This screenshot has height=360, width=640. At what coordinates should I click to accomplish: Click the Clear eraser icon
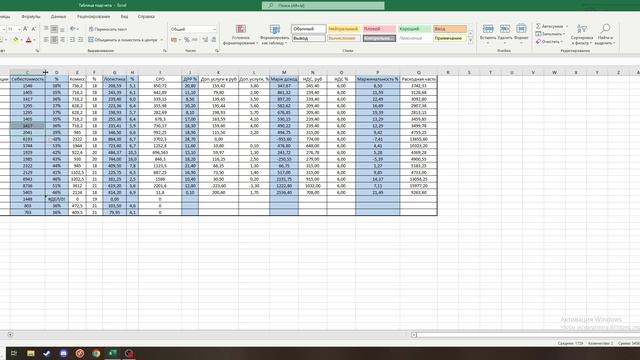538,41
